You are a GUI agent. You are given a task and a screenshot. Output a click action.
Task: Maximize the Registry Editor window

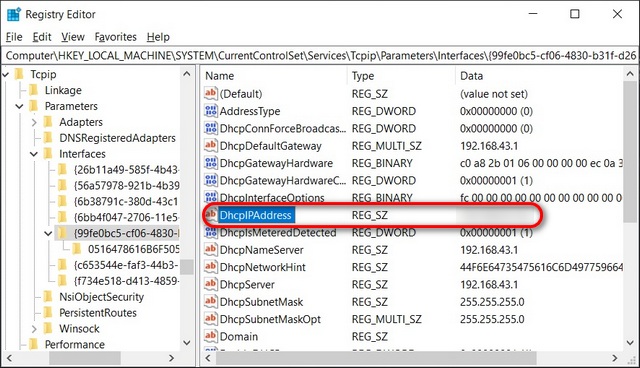click(575, 14)
